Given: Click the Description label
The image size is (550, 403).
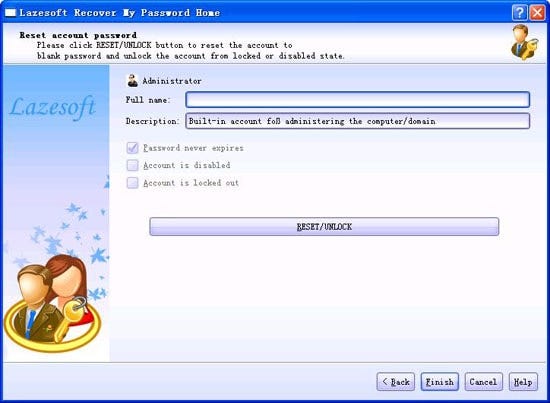Looking at the screenshot, I should pos(153,121).
